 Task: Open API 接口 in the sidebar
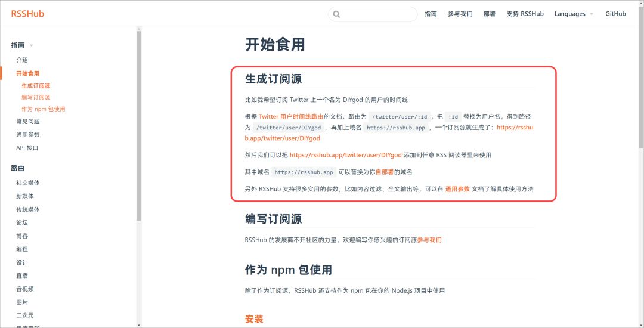click(27, 148)
